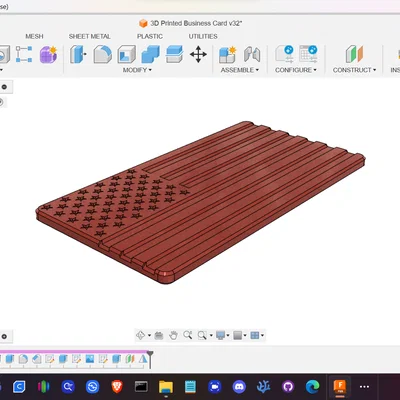400x400 pixels.
Task: Expand the comments panel dot button
Action: (x=4, y=337)
